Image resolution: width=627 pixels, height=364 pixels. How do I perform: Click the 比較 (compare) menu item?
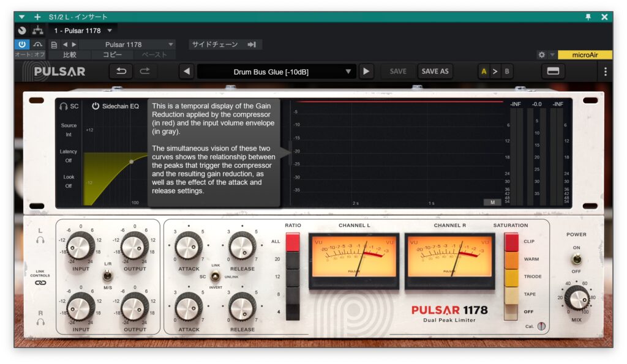click(x=69, y=55)
